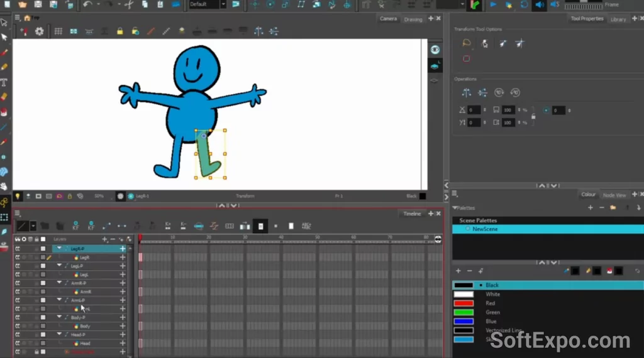Click the Flip Horizontal icon under Operations

click(466, 93)
